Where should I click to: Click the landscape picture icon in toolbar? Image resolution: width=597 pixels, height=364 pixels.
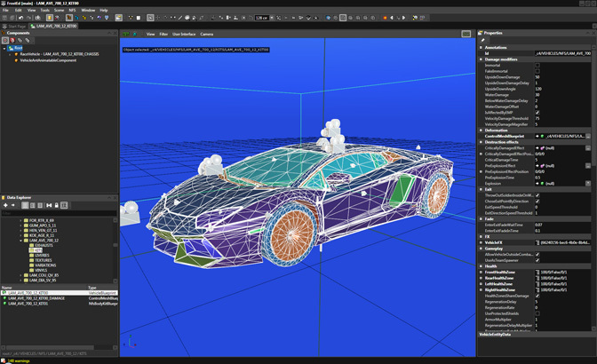click(119, 18)
